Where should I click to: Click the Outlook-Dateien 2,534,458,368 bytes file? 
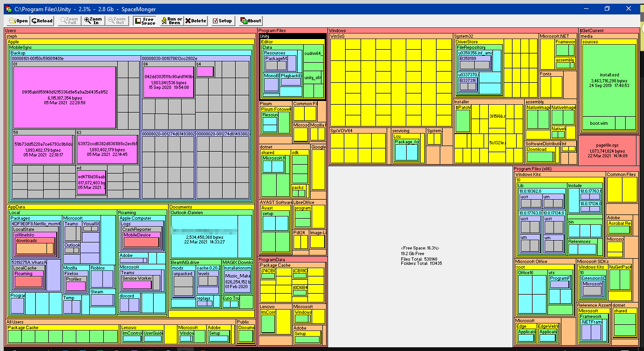point(204,236)
